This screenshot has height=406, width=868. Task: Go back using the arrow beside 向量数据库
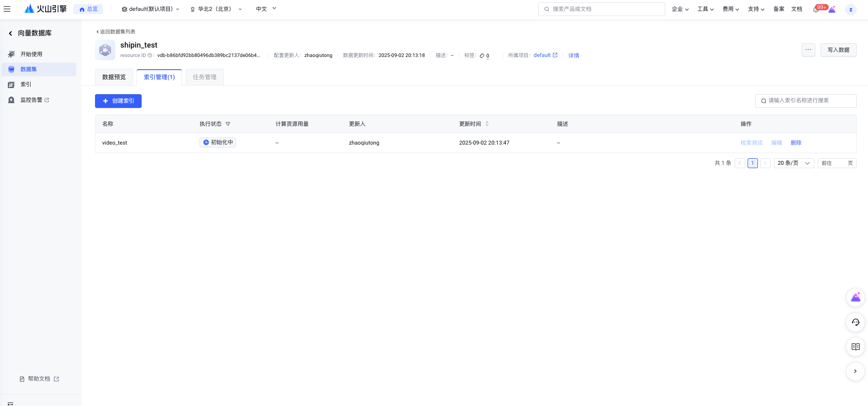coord(10,33)
